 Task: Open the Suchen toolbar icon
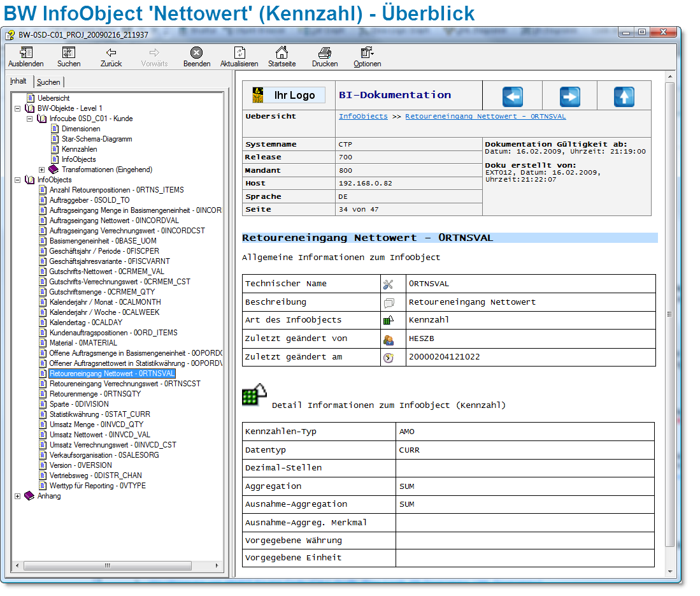tap(69, 54)
